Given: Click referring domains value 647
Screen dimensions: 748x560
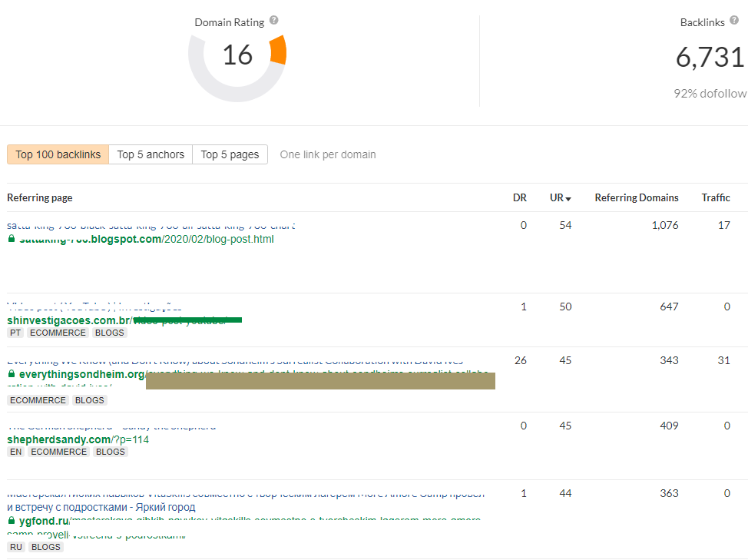Looking at the screenshot, I should coord(670,307).
